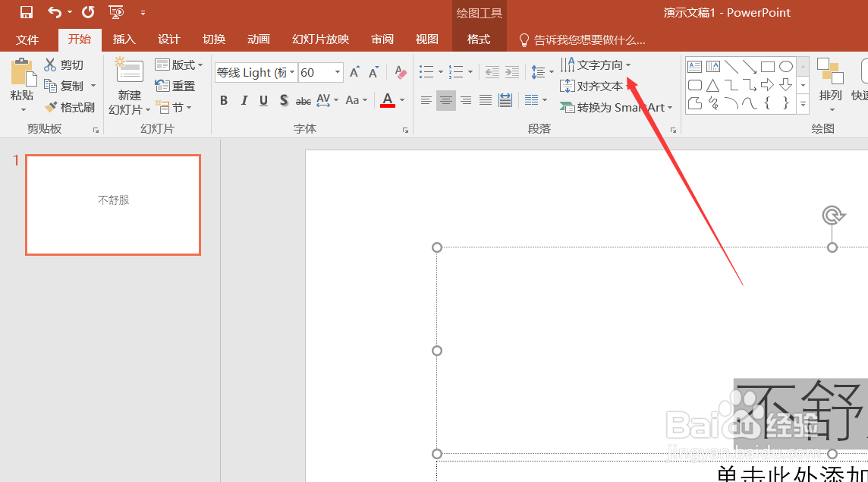Switch to the 插入 tab
This screenshot has height=482, width=868.
point(124,39)
